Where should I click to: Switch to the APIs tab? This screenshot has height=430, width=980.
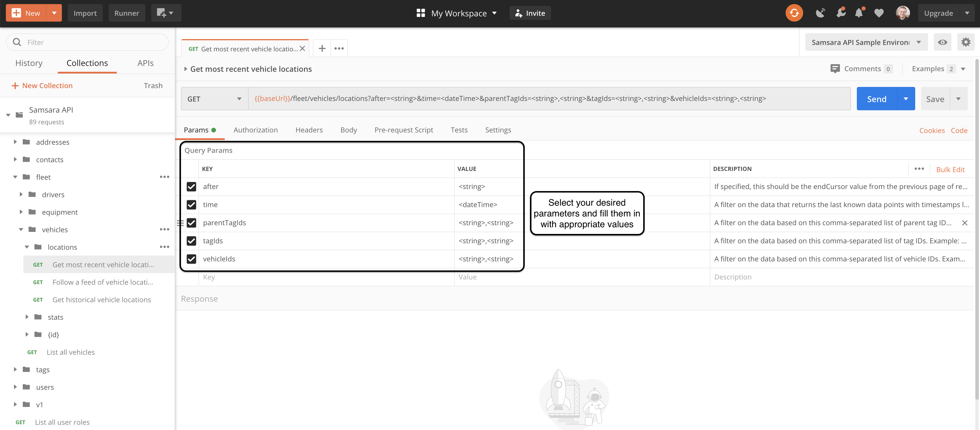[x=145, y=63]
